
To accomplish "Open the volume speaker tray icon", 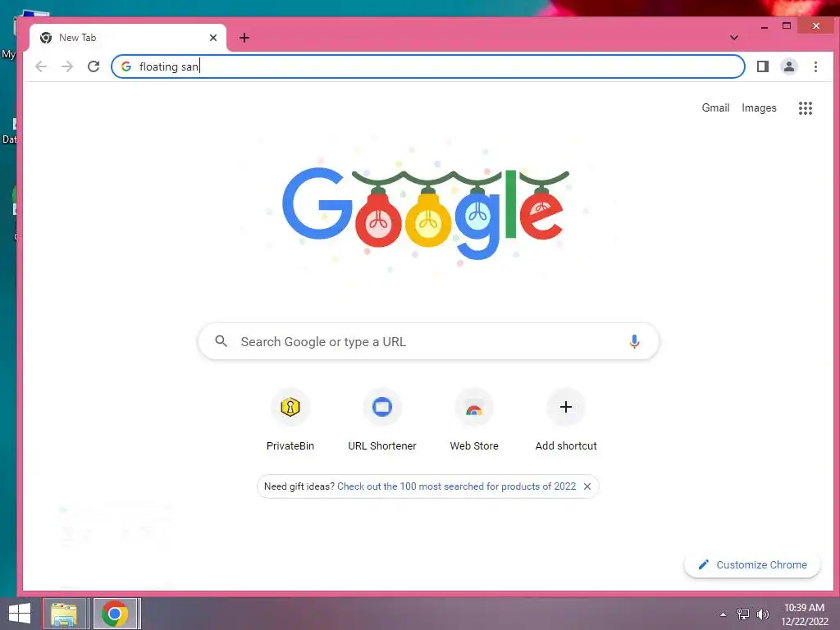I will pyautogui.click(x=762, y=614).
